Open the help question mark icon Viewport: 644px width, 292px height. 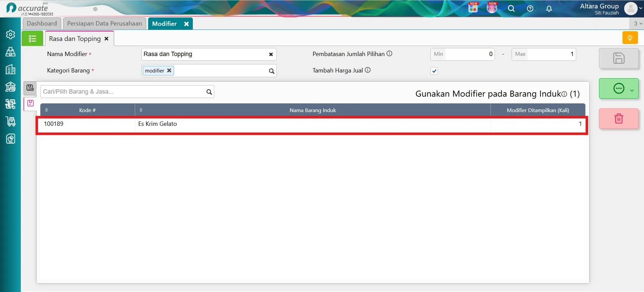click(530, 9)
